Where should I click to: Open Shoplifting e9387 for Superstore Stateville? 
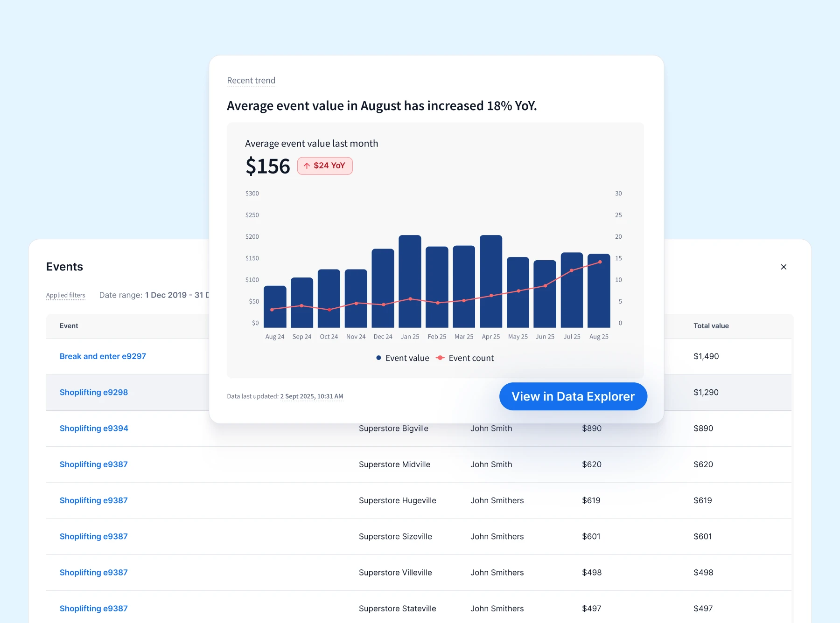[93, 609]
